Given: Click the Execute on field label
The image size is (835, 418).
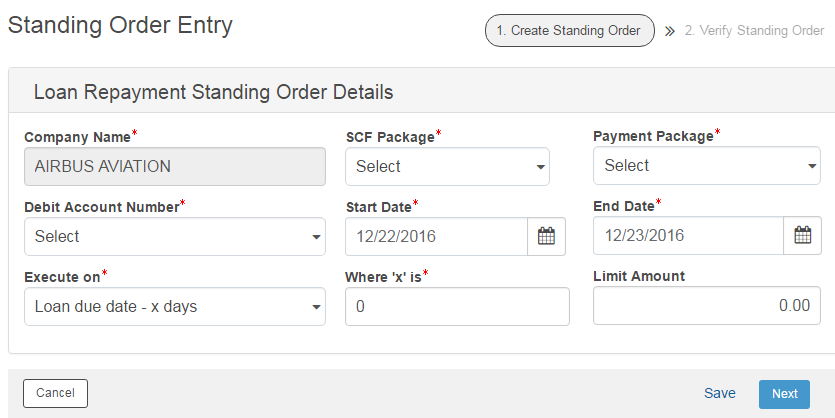Looking at the screenshot, I should tap(62, 276).
